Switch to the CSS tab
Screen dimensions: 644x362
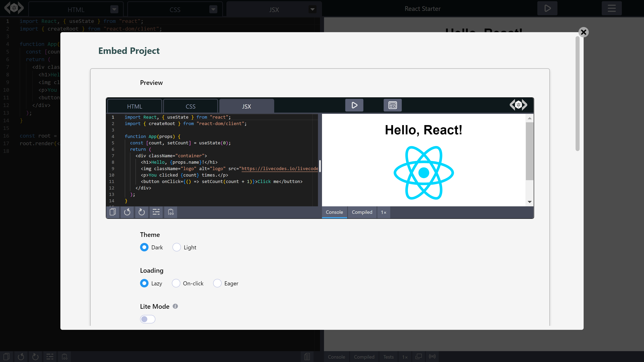pos(191,106)
